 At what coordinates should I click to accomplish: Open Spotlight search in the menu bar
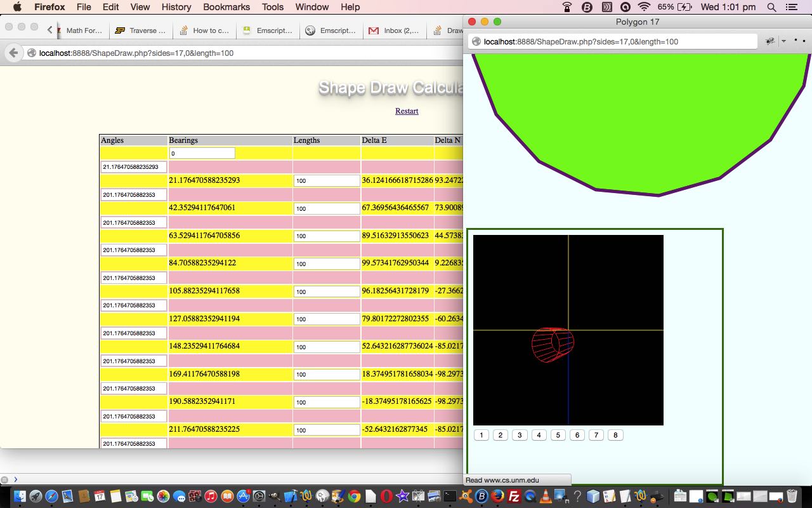(x=771, y=7)
